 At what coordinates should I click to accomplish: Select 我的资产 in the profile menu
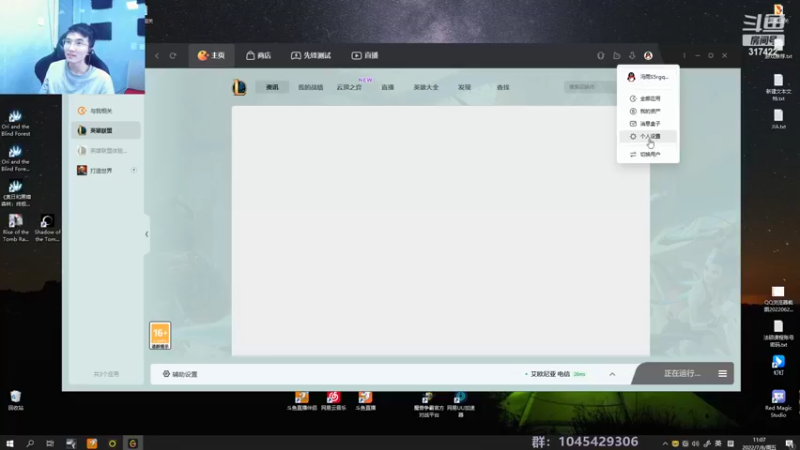point(648,111)
